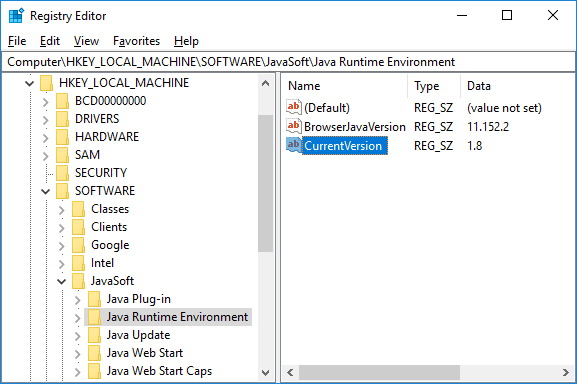Click the Java Web Start Caps folder icon
This screenshot has height=384, width=577.
click(x=94, y=371)
